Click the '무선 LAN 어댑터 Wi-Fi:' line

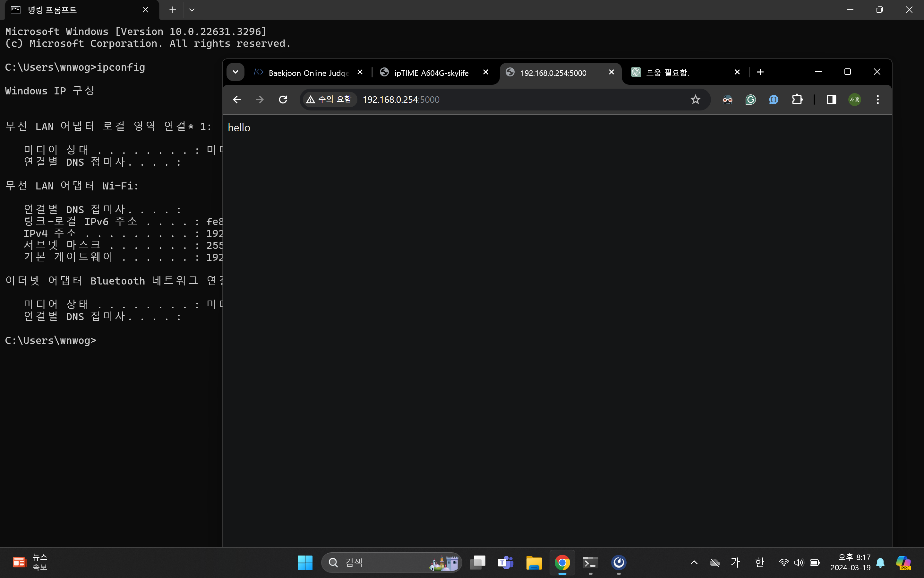pyautogui.click(x=72, y=186)
